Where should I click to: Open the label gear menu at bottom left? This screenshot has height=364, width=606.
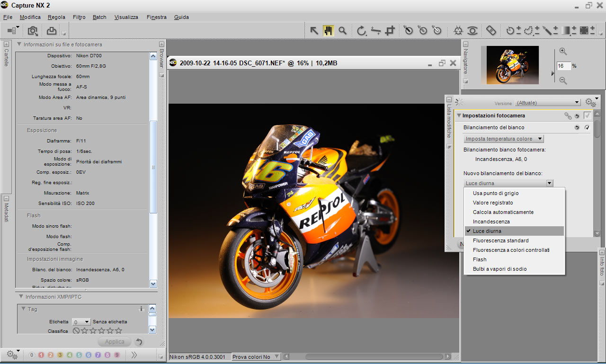point(13,354)
